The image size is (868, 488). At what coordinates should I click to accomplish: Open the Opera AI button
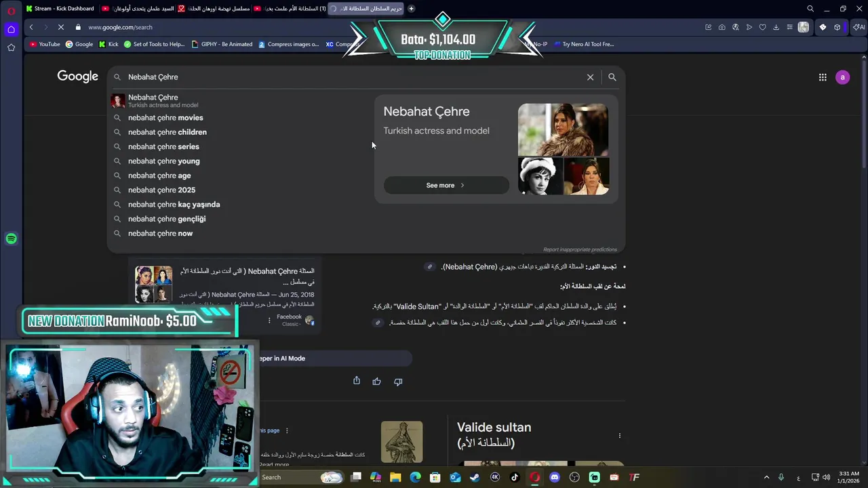point(859,27)
